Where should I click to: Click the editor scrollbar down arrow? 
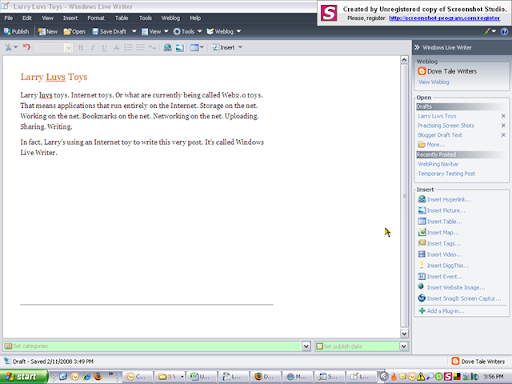click(x=404, y=333)
